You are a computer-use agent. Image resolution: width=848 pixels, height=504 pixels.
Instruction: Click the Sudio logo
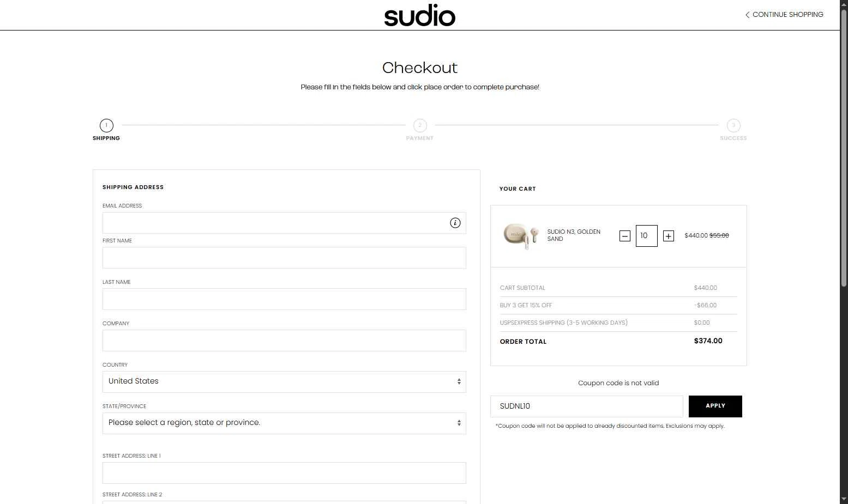[x=419, y=16]
